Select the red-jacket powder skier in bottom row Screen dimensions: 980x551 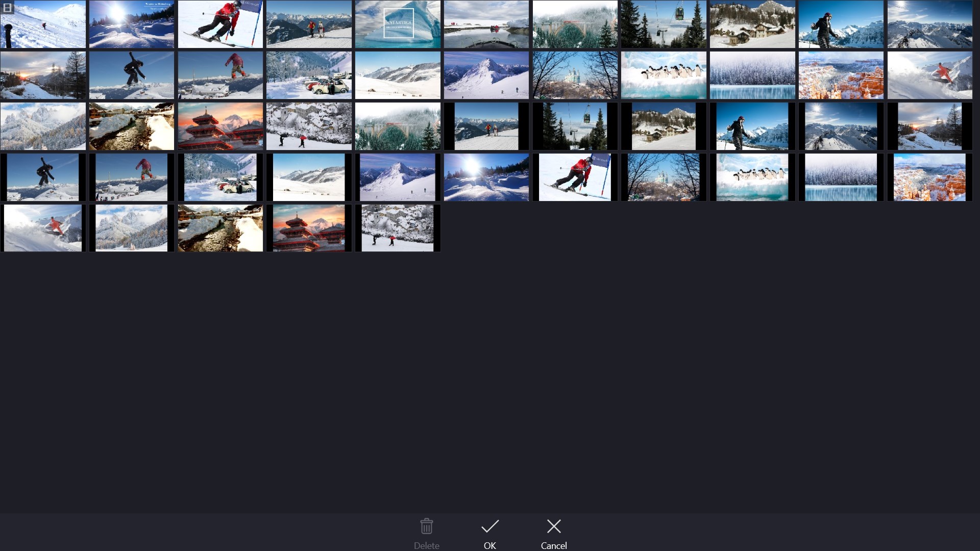(x=43, y=228)
